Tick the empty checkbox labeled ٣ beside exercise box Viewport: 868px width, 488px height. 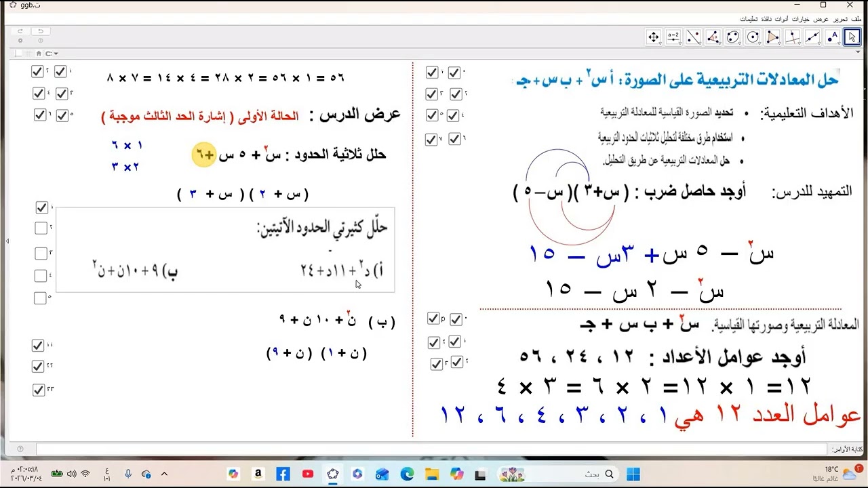pyautogui.click(x=41, y=253)
